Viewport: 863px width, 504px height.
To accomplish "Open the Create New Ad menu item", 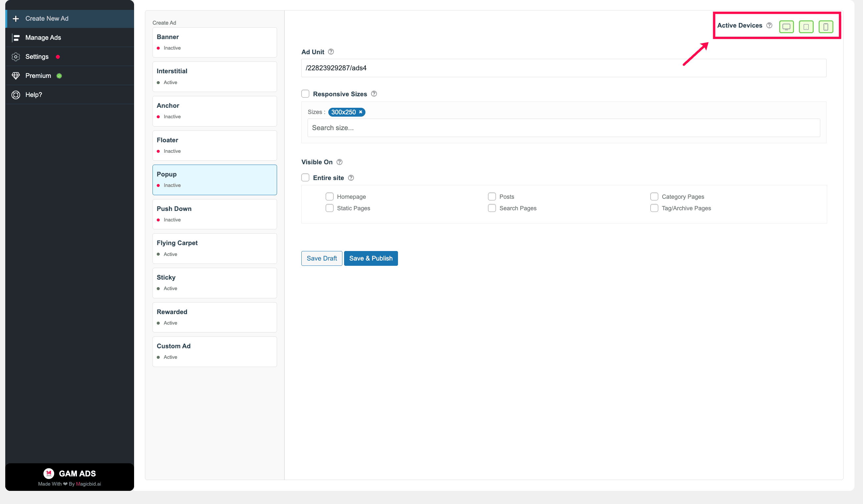I will [70, 18].
